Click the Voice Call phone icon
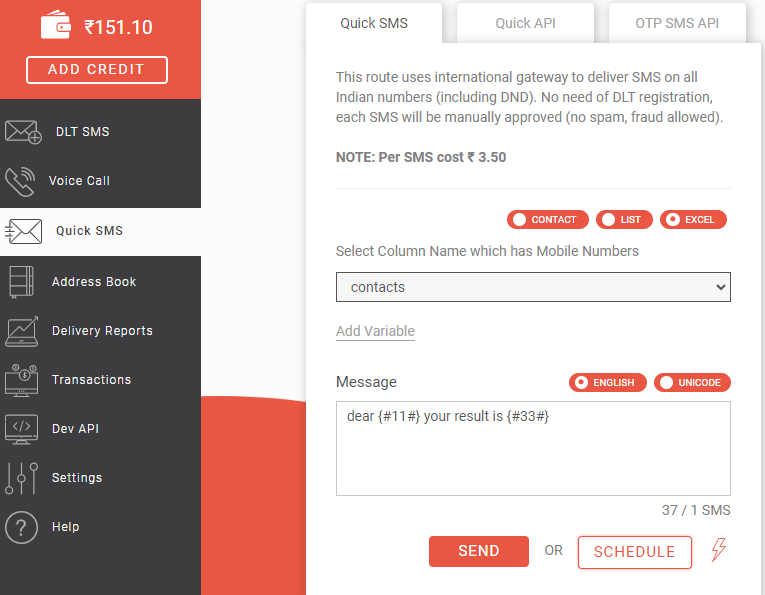 20,181
